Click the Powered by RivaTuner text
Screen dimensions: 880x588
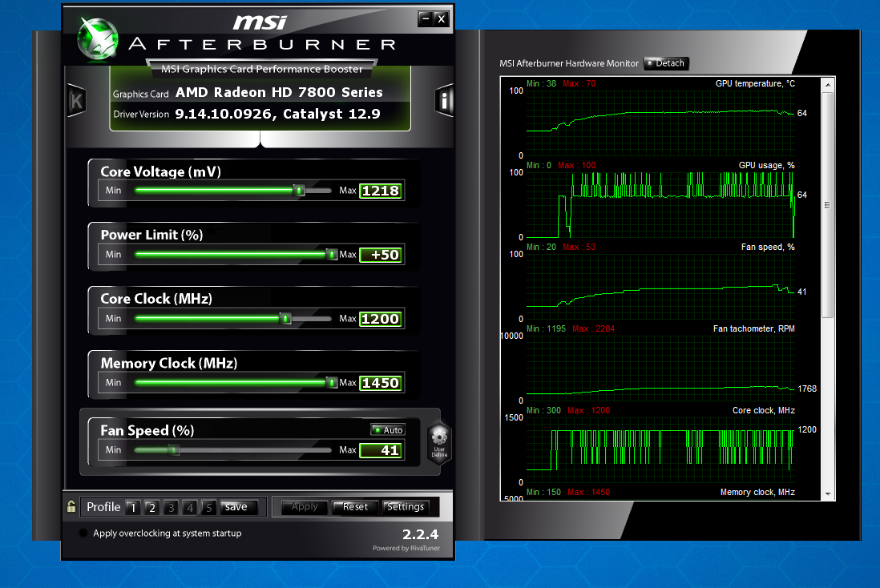click(406, 548)
